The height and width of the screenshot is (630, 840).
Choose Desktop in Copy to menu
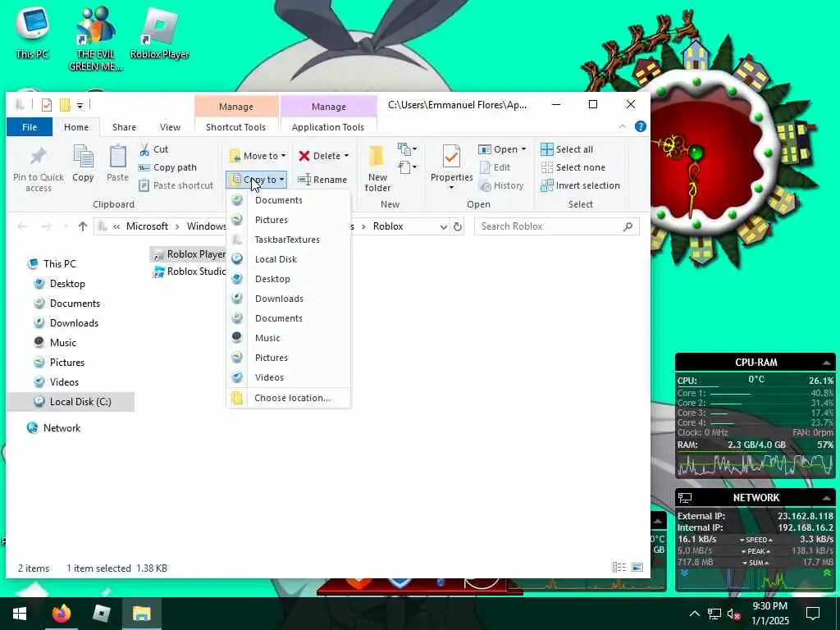click(x=288, y=279)
